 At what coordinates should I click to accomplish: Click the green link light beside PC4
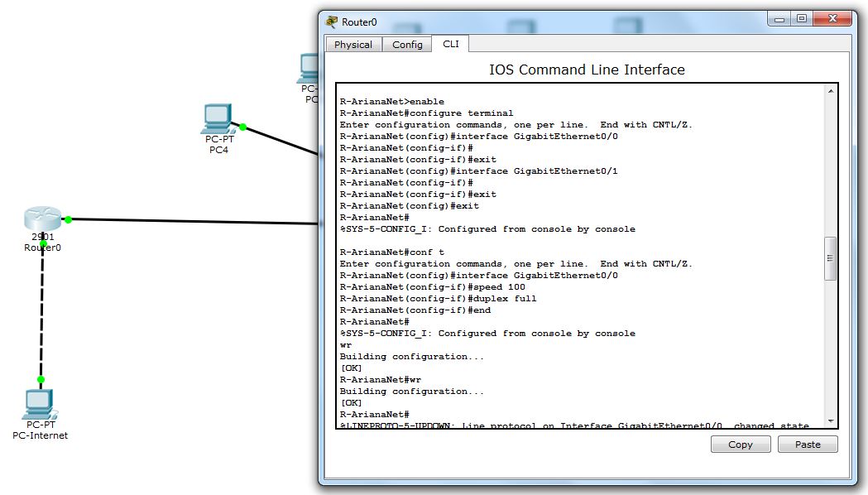pyautogui.click(x=243, y=127)
